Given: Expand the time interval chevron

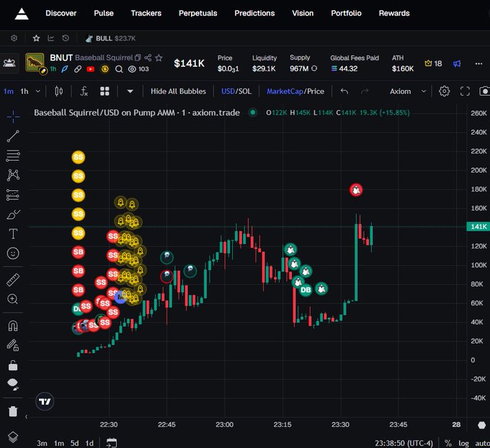Looking at the screenshot, I should [37, 91].
